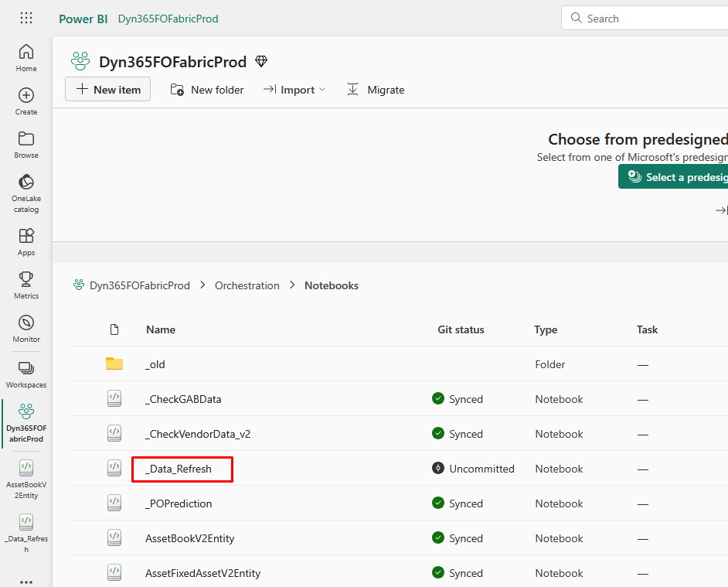Sort by the Type column header
Screen dimensions: 728x587
tap(546, 329)
